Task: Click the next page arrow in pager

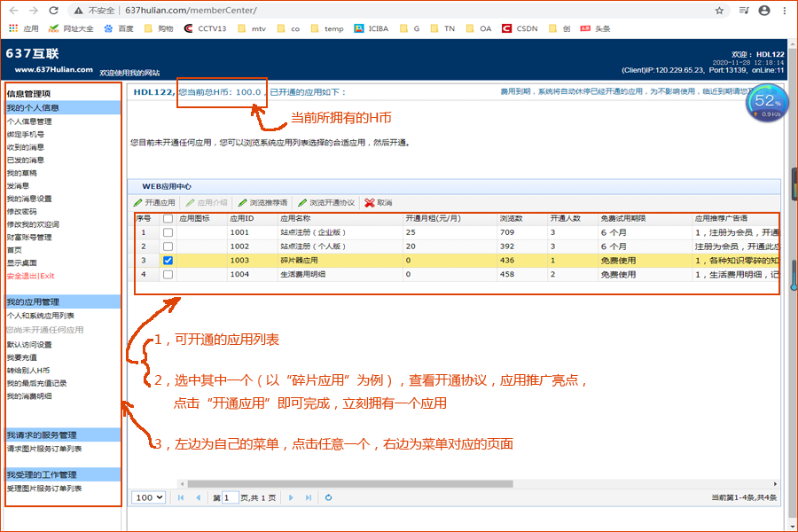Action: pos(293,497)
